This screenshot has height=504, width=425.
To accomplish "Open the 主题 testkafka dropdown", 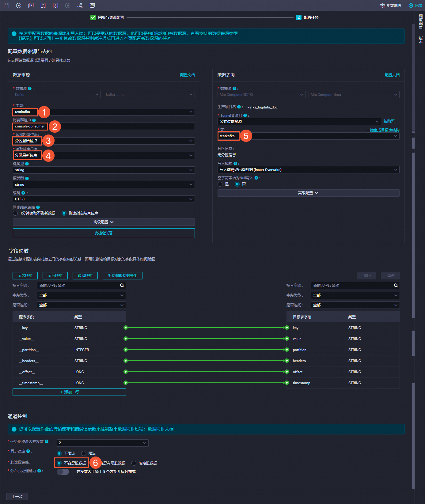I will point(104,112).
